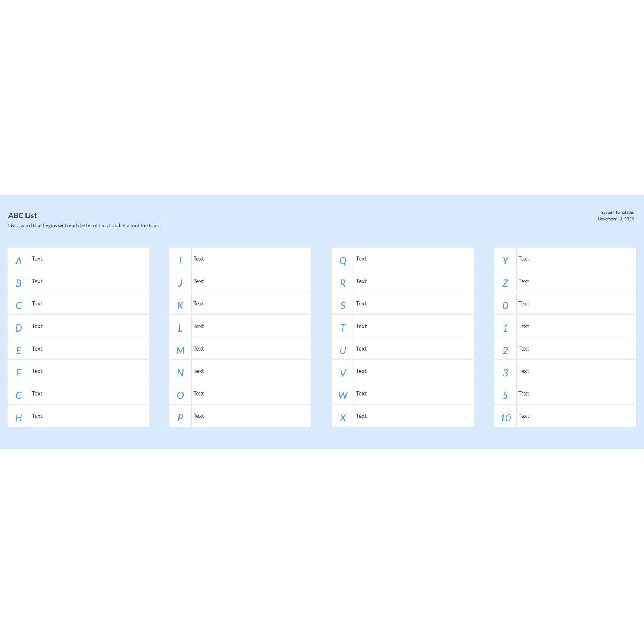Select the letter M label

[180, 351]
